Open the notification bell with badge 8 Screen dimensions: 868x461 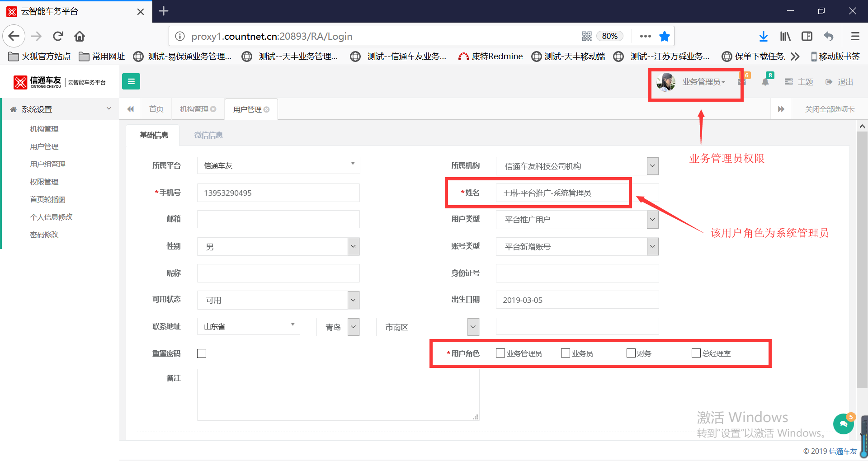pos(765,82)
